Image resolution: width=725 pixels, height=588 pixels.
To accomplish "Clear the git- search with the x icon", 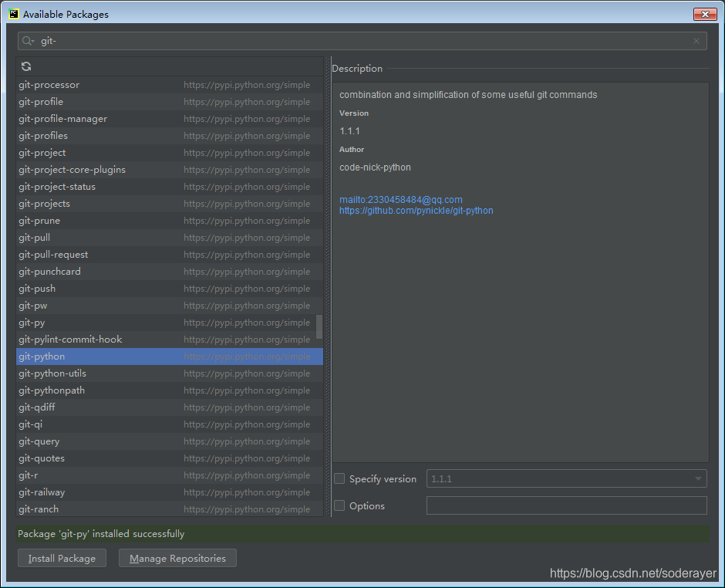I will click(696, 40).
